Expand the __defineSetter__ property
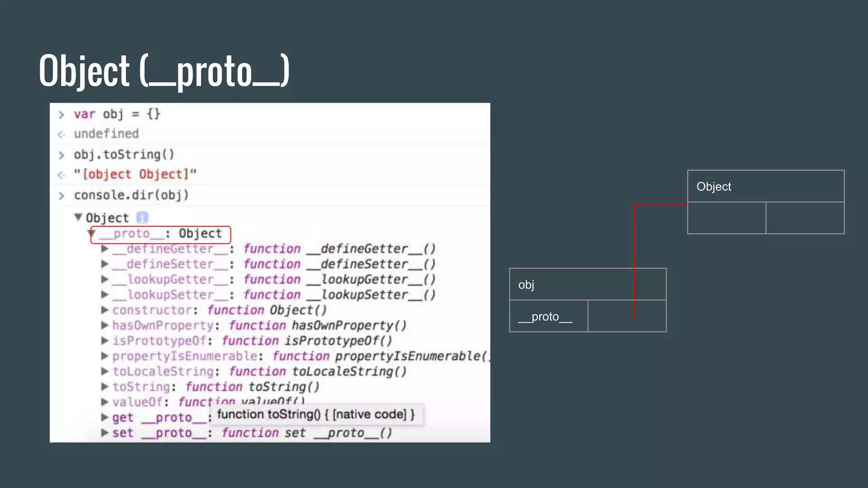The height and width of the screenshot is (488, 868). 105,264
